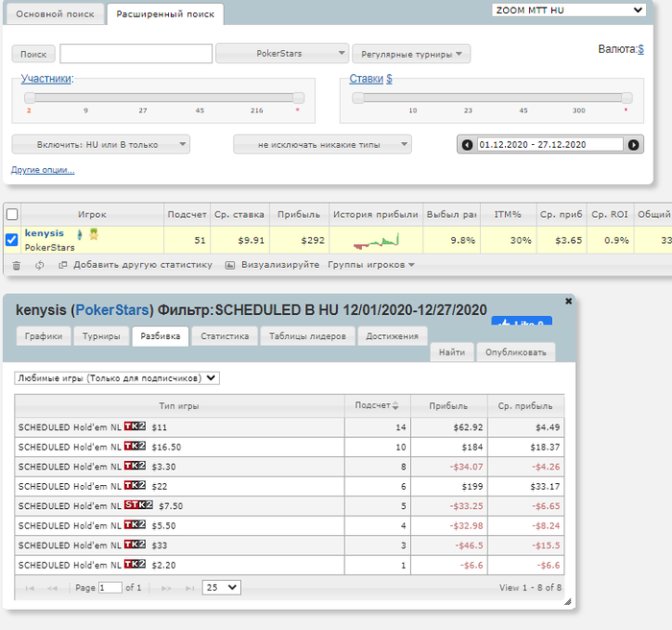Click left handle of Участники slider
The width and height of the screenshot is (672, 630).
[x=28, y=98]
